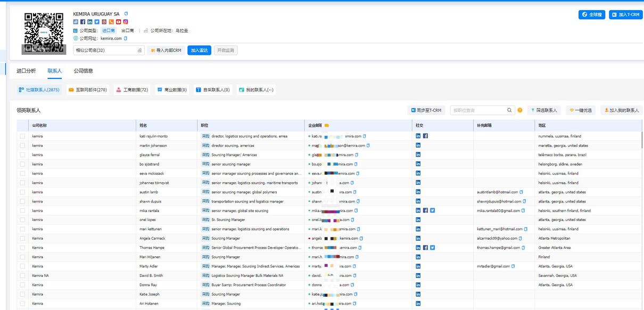Tick the checkbox for bo sjöstrand row
This screenshot has width=644, height=310.
coord(22,164)
